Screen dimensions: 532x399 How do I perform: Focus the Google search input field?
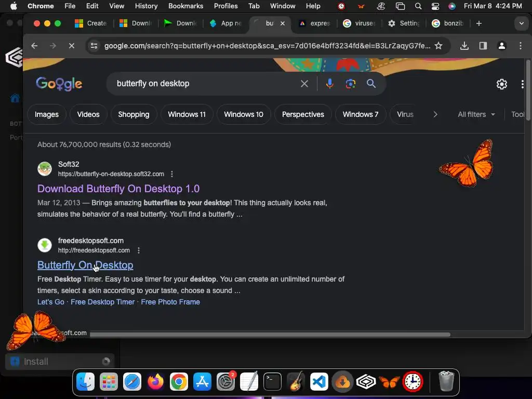tap(206, 84)
